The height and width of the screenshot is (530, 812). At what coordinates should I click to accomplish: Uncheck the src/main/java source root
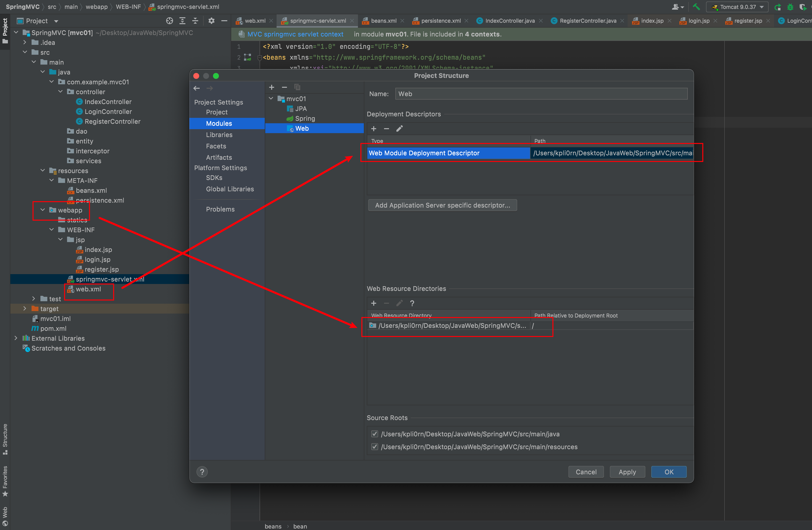[375, 434]
